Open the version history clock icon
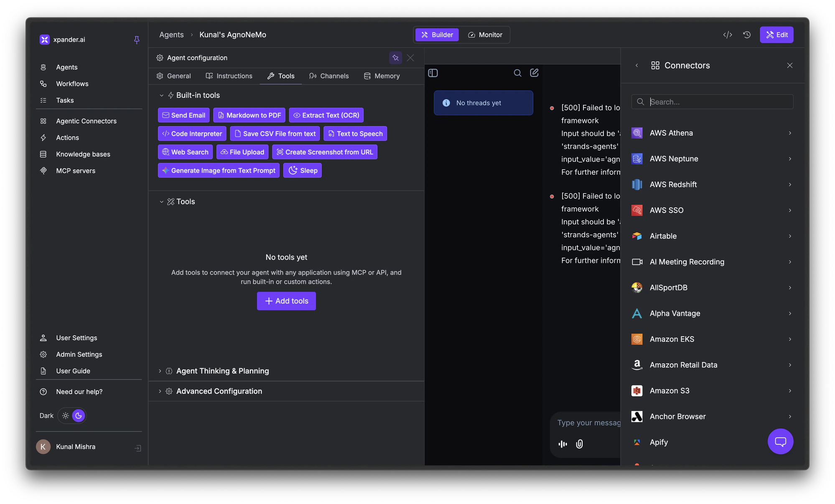The image size is (835, 504). [747, 35]
